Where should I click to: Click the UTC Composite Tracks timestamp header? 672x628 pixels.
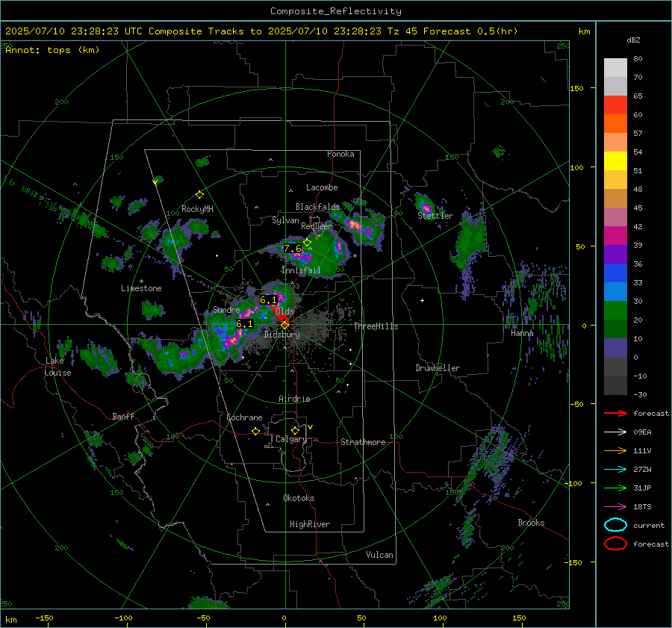261,31
